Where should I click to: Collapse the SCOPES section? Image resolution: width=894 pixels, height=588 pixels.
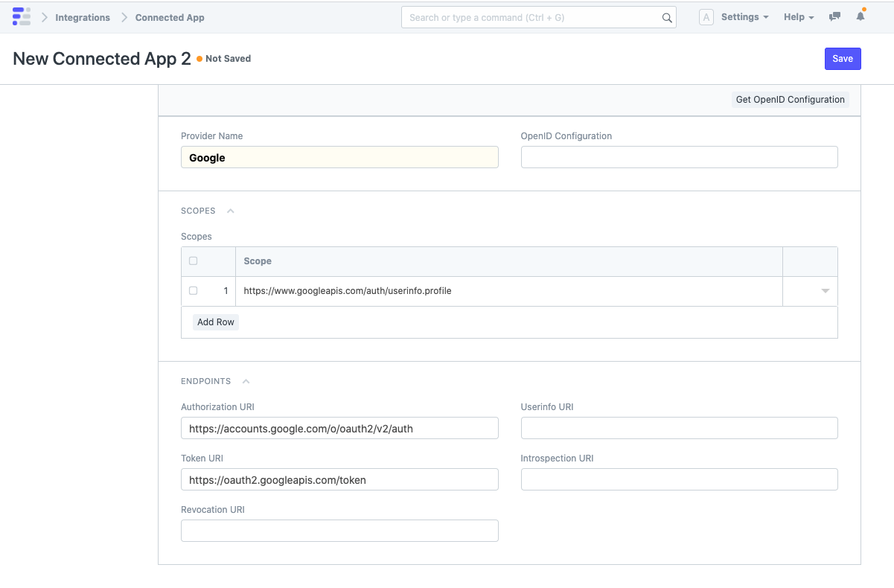point(230,211)
